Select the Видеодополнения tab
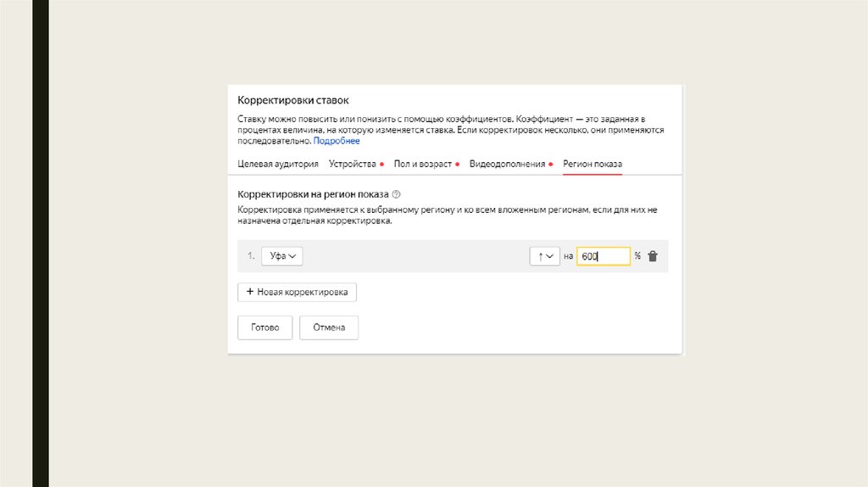The height and width of the screenshot is (487, 868). (x=507, y=164)
